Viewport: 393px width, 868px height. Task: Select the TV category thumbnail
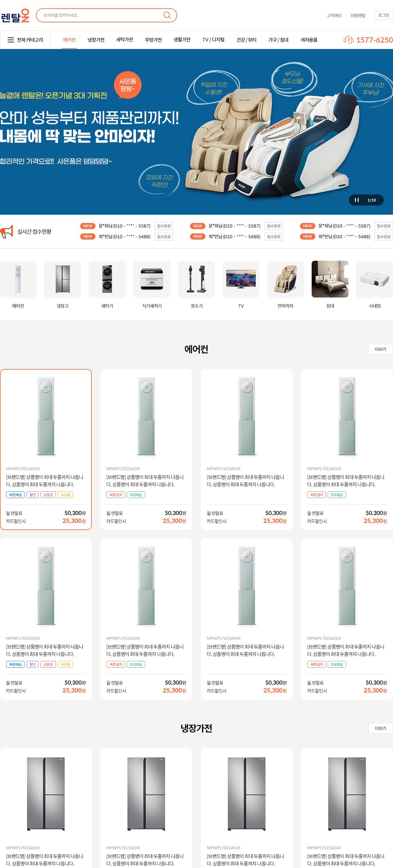pos(241,279)
